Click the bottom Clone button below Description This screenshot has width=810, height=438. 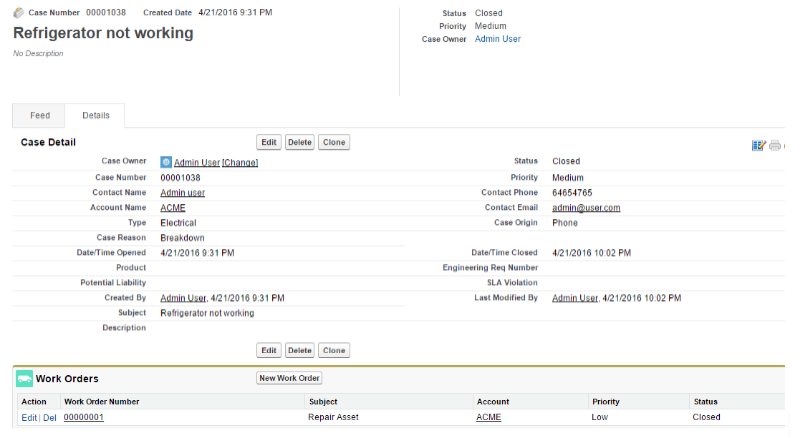[x=334, y=351]
